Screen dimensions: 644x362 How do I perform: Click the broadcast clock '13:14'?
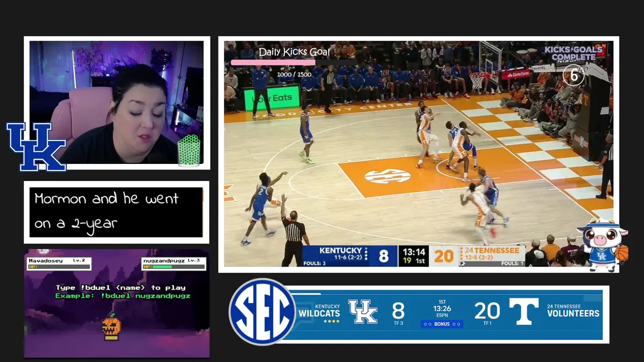pyautogui.click(x=415, y=252)
